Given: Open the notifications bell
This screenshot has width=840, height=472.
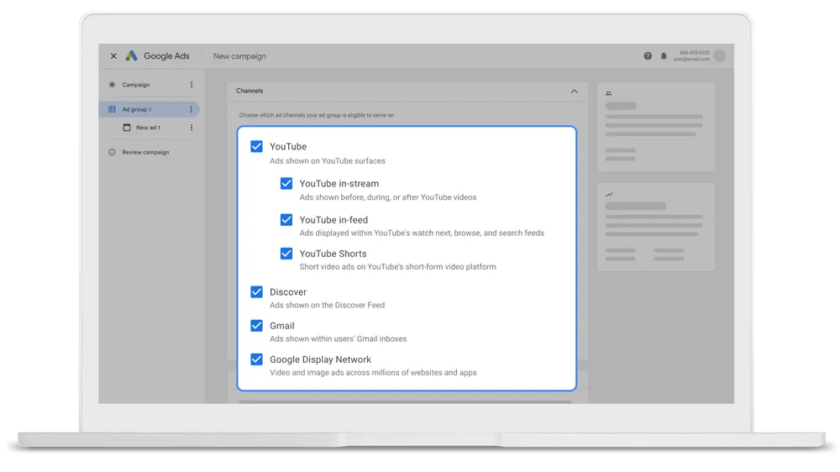Looking at the screenshot, I should (663, 56).
